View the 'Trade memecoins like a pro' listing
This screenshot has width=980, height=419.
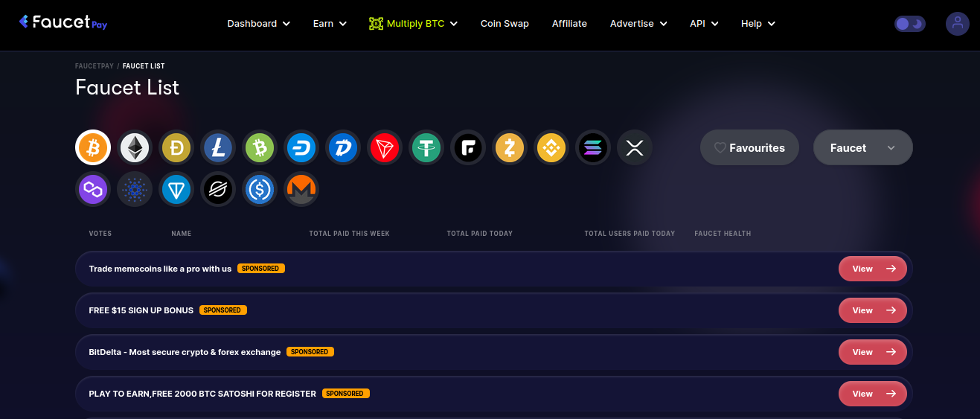[873, 269]
